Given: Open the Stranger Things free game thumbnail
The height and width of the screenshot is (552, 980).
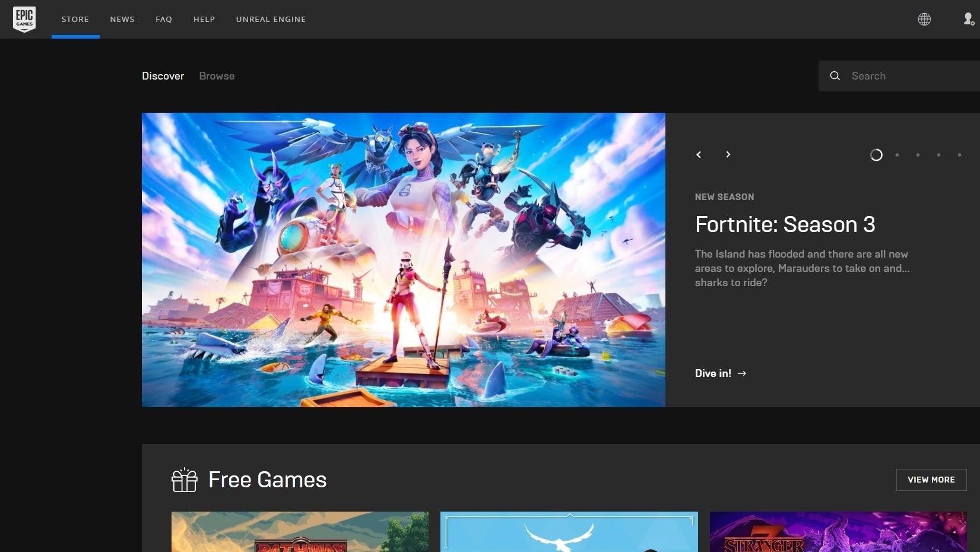Looking at the screenshot, I should pos(838,532).
